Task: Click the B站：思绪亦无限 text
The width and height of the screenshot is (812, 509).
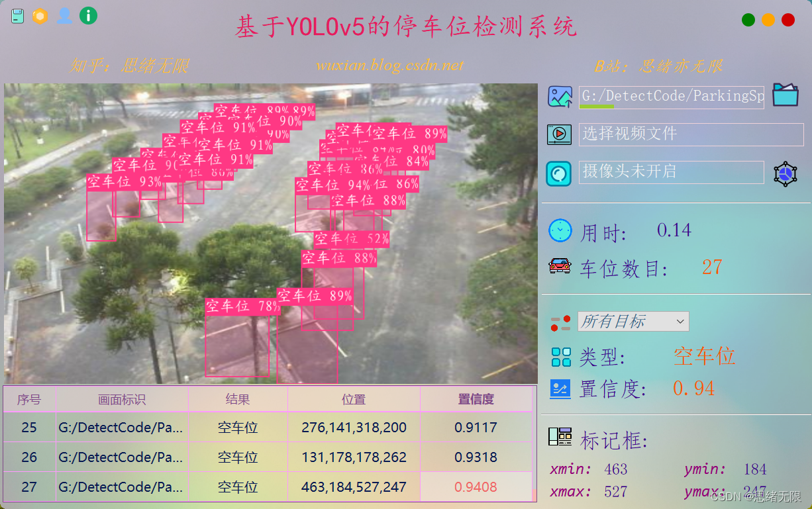Action: pos(658,66)
